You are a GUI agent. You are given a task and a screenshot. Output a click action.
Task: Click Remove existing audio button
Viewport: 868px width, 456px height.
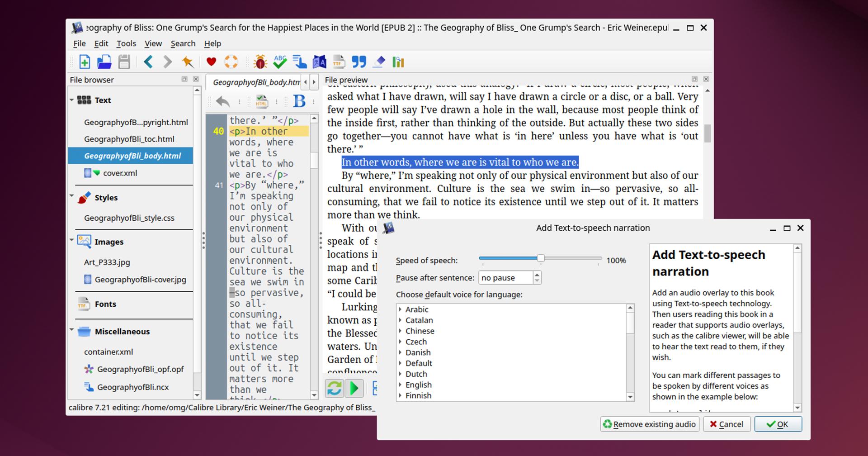tap(649, 424)
